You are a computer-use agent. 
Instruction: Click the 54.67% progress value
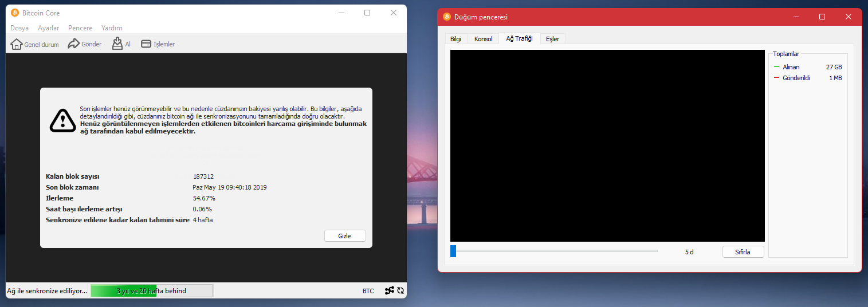204,198
